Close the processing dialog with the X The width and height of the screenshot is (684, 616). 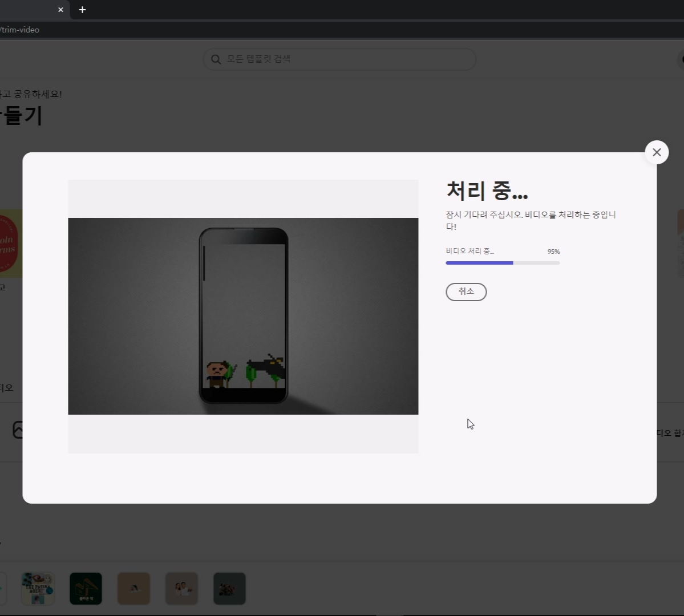[x=657, y=152]
